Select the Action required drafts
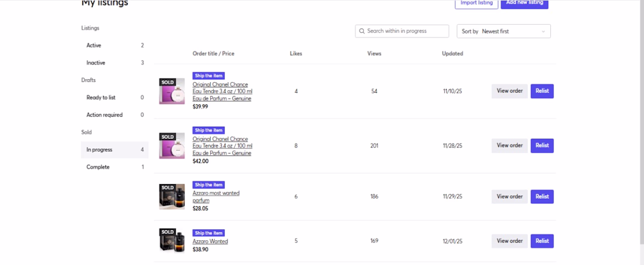644x265 pixels. [x=115, y=115]
